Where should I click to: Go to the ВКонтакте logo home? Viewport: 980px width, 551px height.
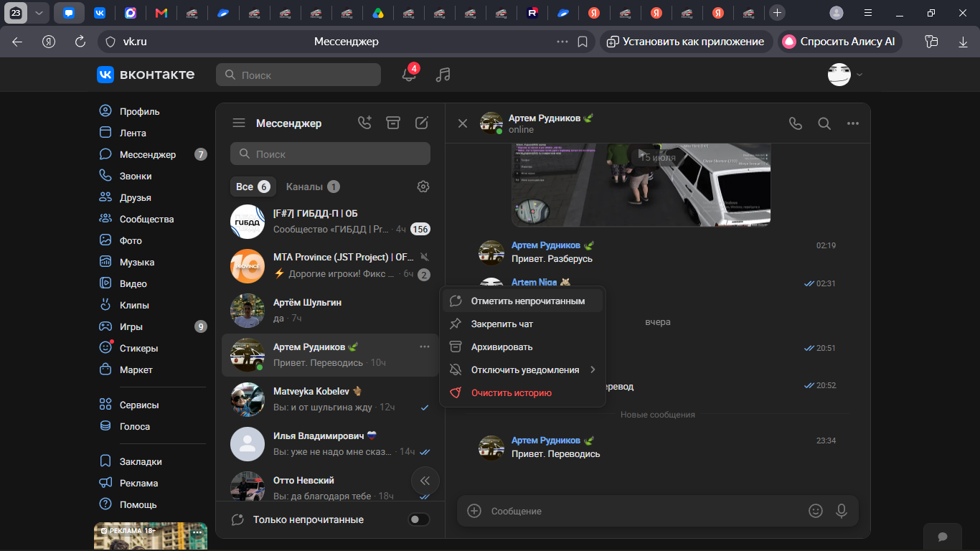pyautogui.click(x=146, y=75)
